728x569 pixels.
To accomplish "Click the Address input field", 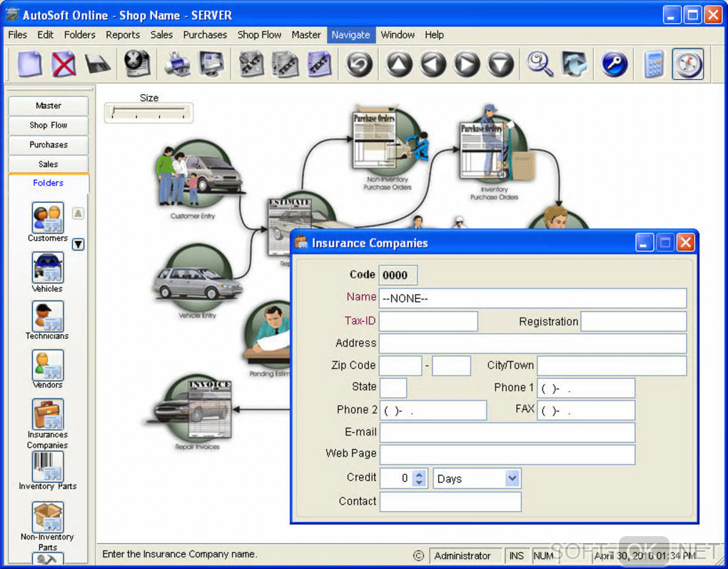I will point(532,343).
